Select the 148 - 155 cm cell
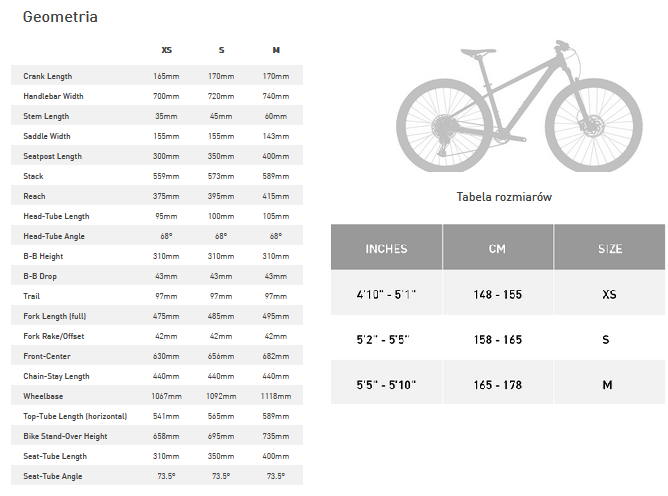Screen dimensions: 668x496 click(498, 294)
